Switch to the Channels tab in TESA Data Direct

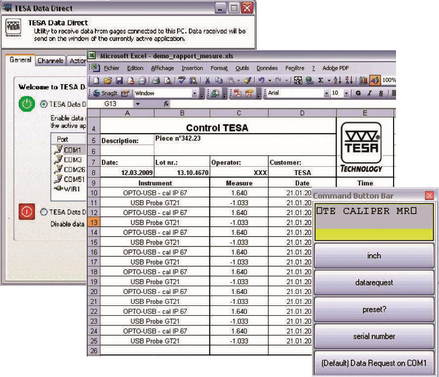click(50, 61)
